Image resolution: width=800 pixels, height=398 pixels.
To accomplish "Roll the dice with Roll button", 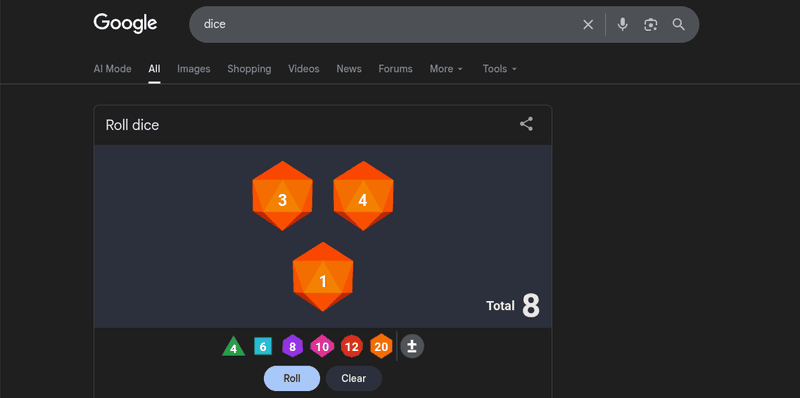I will click(x=292, y=378).
